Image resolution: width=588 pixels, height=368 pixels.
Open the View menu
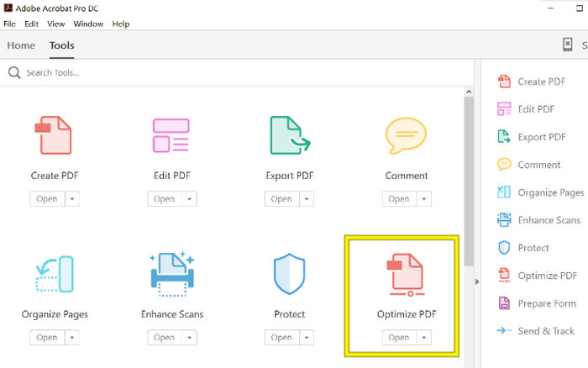[56, 24]
